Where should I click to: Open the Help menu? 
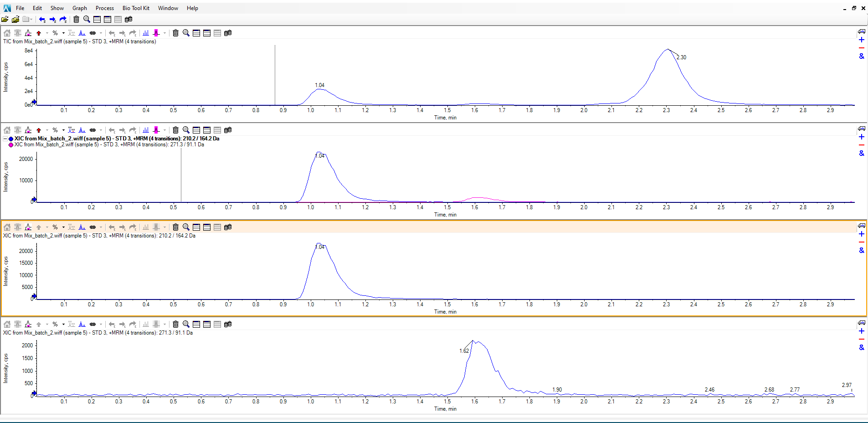point(192,8)
